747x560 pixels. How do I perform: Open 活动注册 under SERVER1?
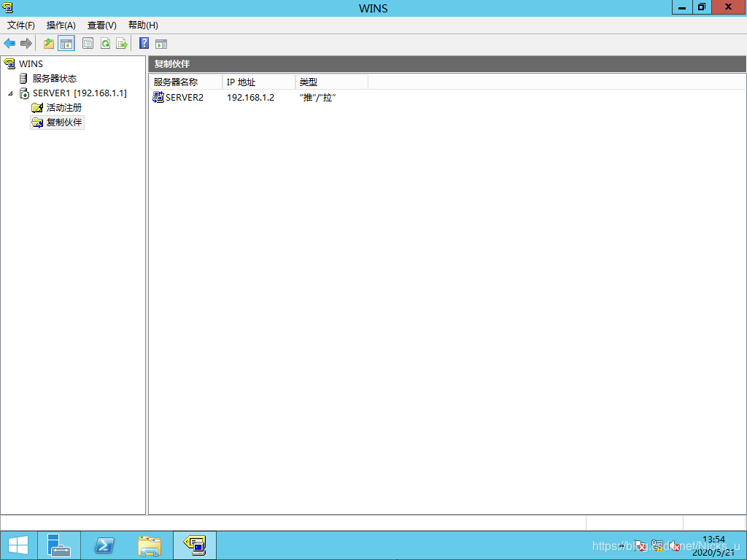tap(64, 108)
